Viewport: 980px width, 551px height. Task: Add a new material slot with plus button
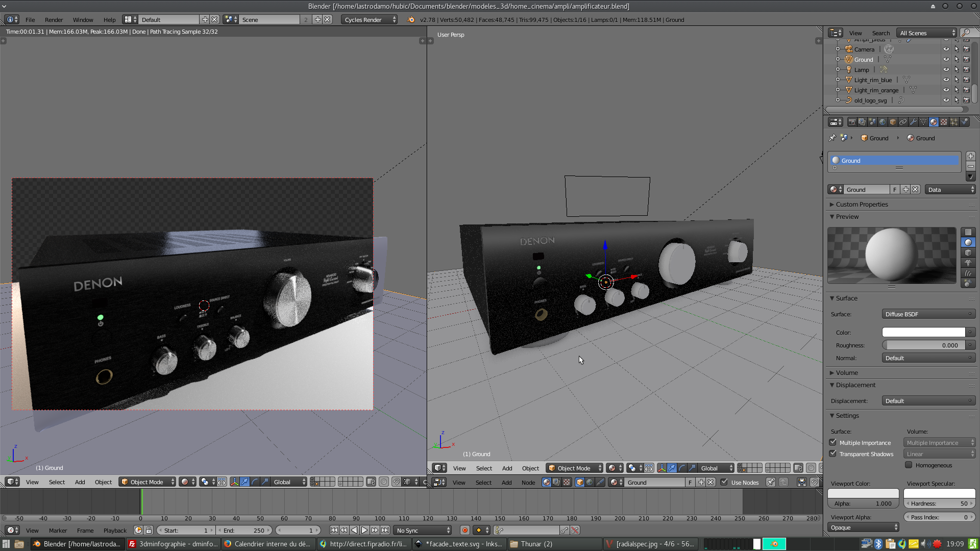[970, 156]
